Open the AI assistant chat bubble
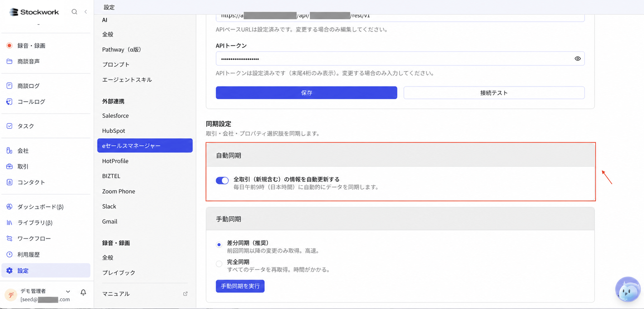The image size is (644, 309). point(628,289)
